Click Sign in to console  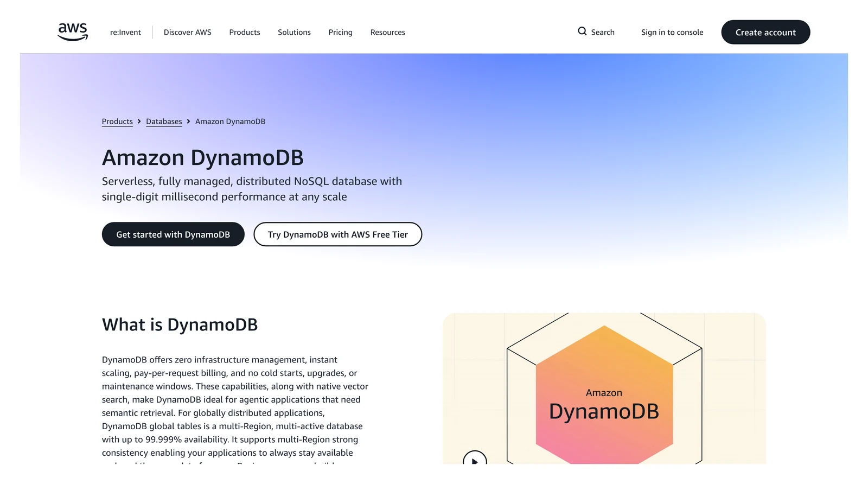click(672, 33)
